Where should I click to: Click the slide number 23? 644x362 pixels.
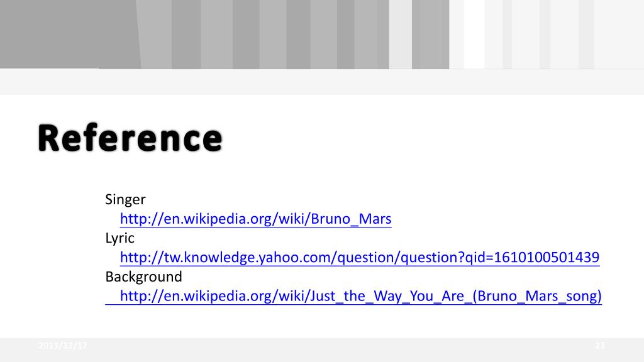pyautogui.click(x=599, y=346)
